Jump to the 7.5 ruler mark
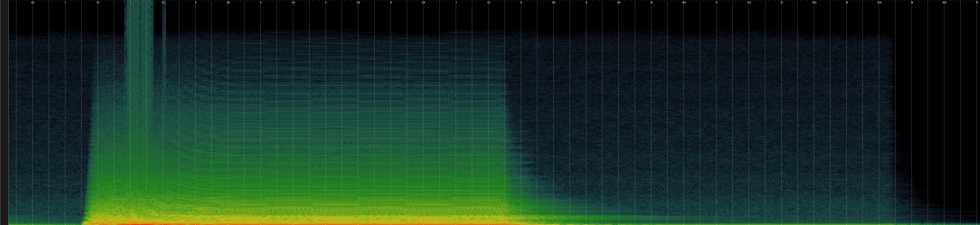Viewport: 980px width, 225px height. pos(488,3)
